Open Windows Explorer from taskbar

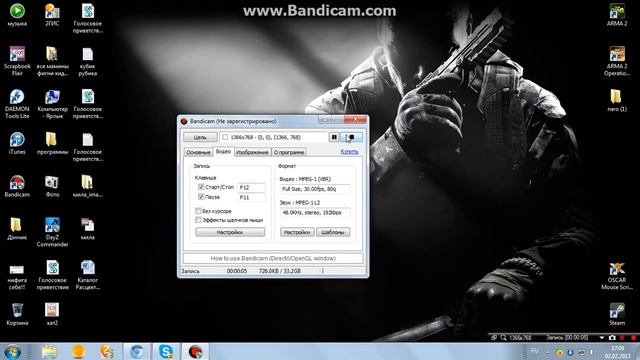click(49, 351)
